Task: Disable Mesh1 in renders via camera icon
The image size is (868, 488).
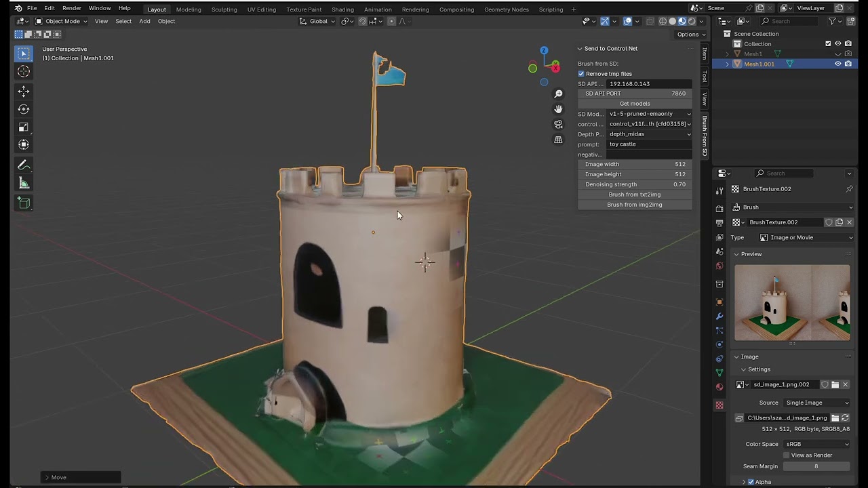Action: tap(848, 54)
